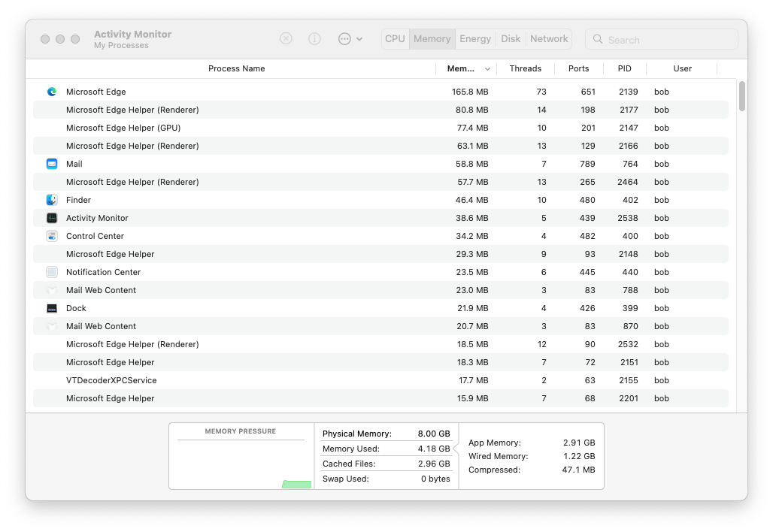The width and height of the screenshot is (773, 532).
Task: Select Microsoft Edge Helper (Renderer) with PID 2166
Action: [x=380, y=146]
